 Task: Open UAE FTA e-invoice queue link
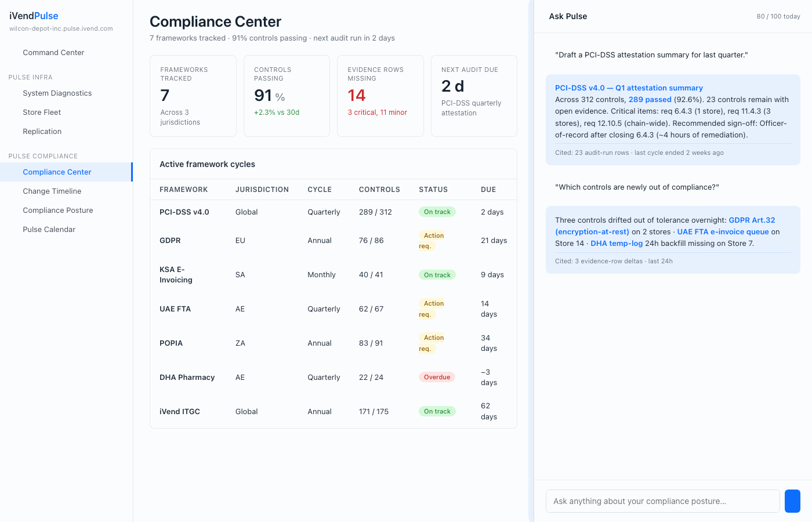click(723, 231)
